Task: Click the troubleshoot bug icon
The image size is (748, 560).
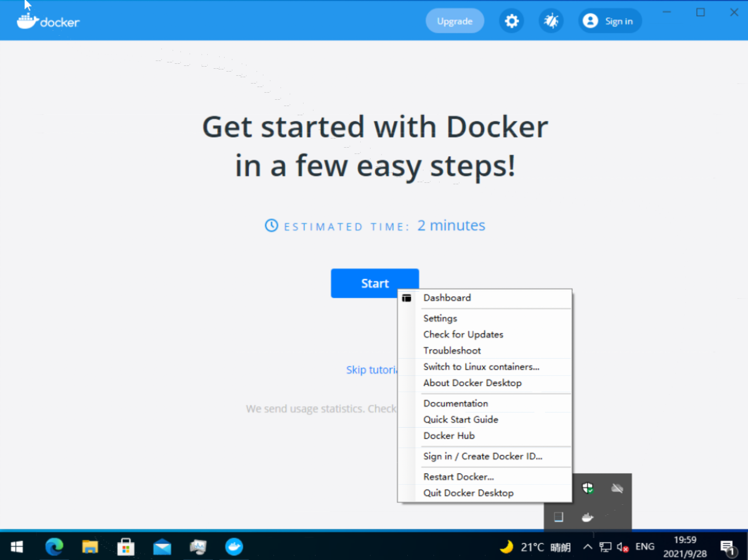Action: pos(551,21)
